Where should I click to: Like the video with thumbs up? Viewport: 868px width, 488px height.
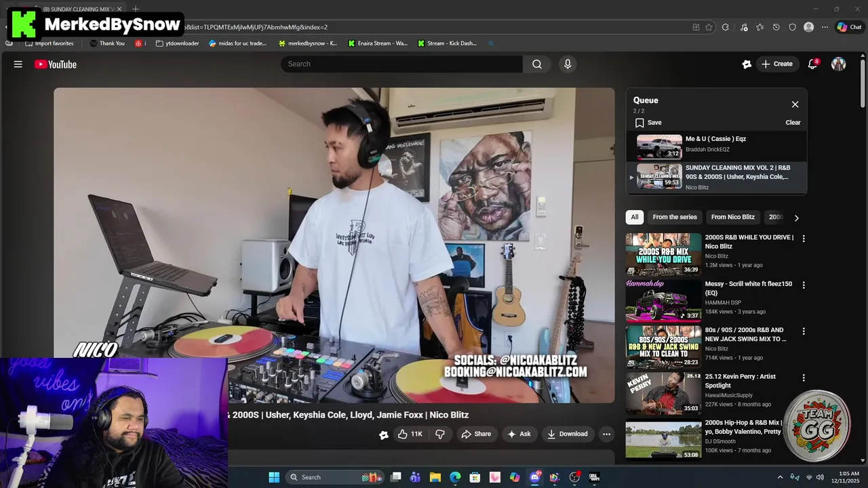[410, 434]
